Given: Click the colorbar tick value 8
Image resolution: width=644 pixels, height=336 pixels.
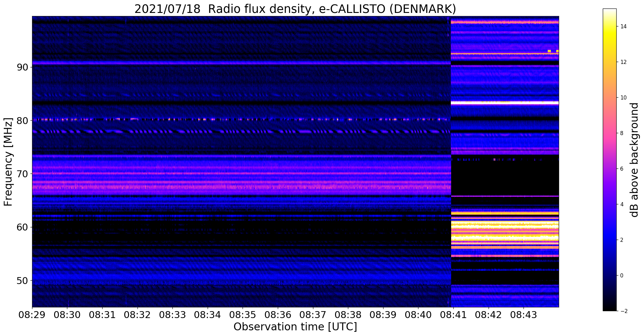Looking at the screenshot, I should coord(621,133).
